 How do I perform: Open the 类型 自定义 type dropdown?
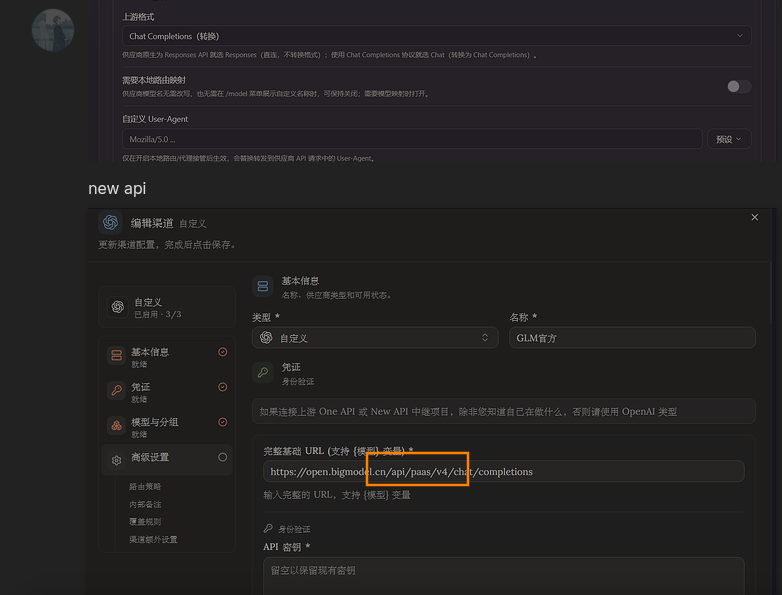(375, 338)
